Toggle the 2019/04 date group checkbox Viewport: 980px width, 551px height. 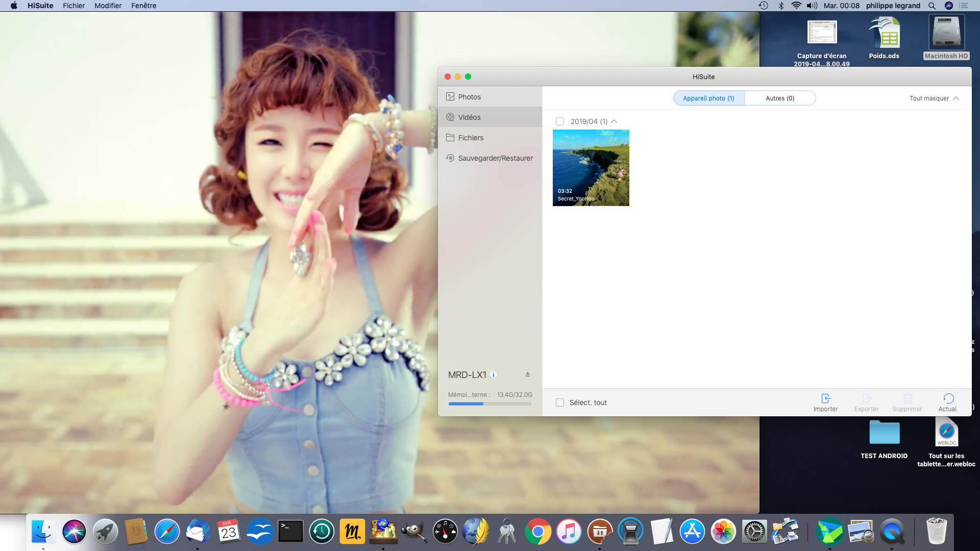559,121
